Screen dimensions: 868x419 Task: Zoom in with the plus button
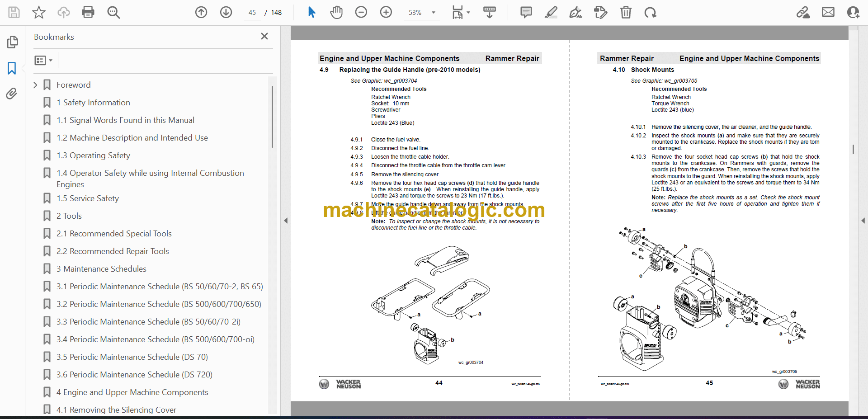[386, 12]
